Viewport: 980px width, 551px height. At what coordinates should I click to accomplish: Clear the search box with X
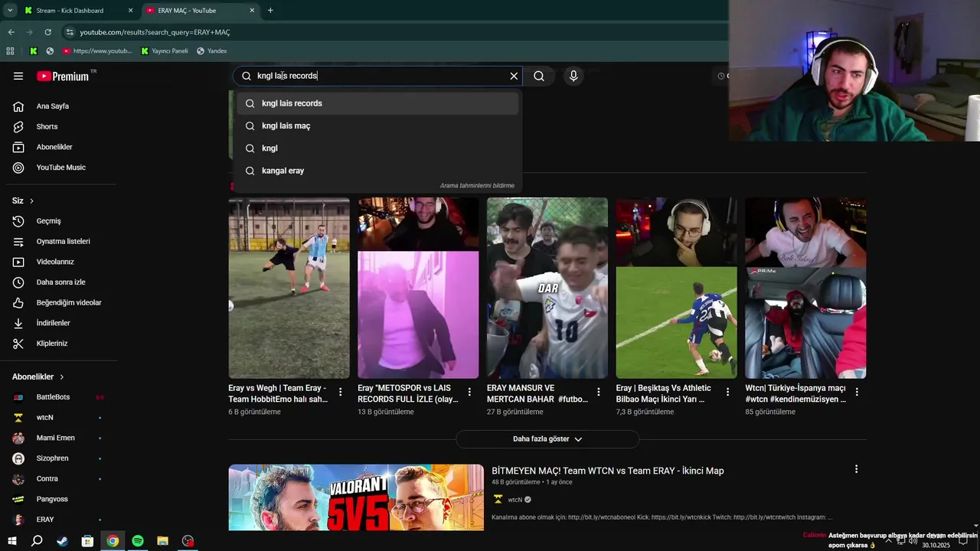(514, 76)
